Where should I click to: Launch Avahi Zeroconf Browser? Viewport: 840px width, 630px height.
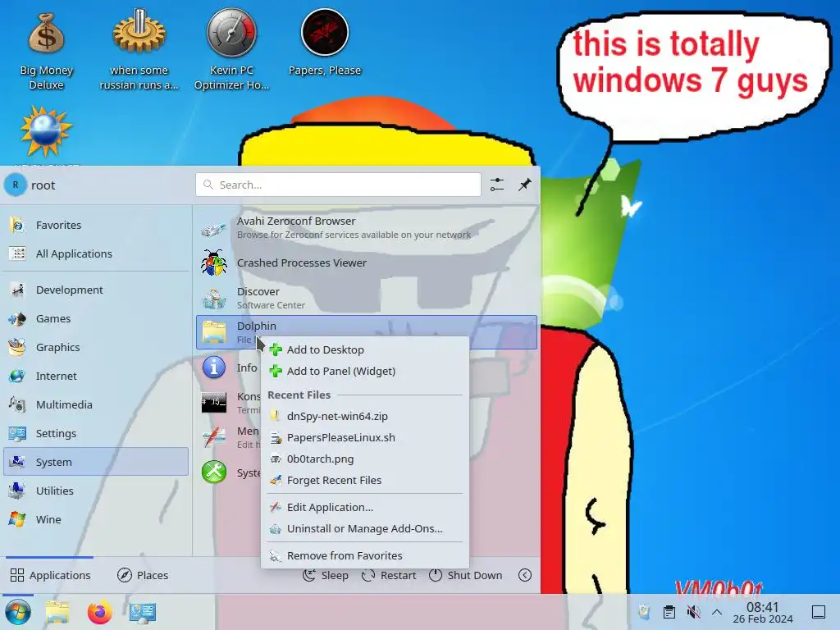(x=367, y=228)
